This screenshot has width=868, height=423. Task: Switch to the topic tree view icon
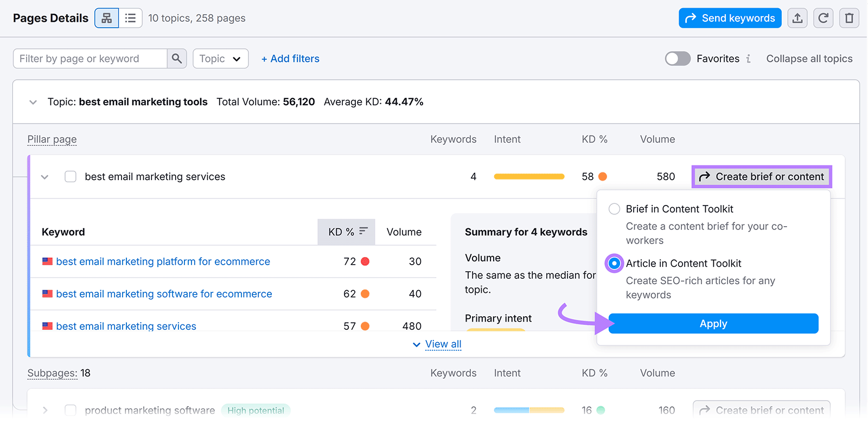click(107, 18)
